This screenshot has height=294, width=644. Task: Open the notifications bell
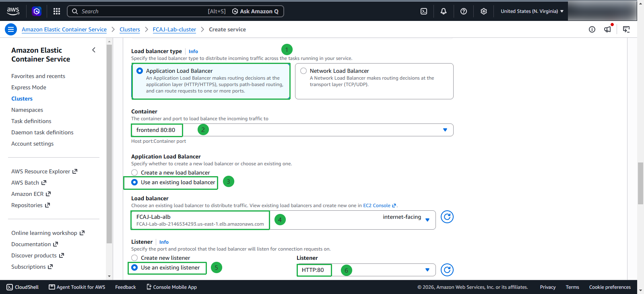pyautogui.click(x=444, y=11)
